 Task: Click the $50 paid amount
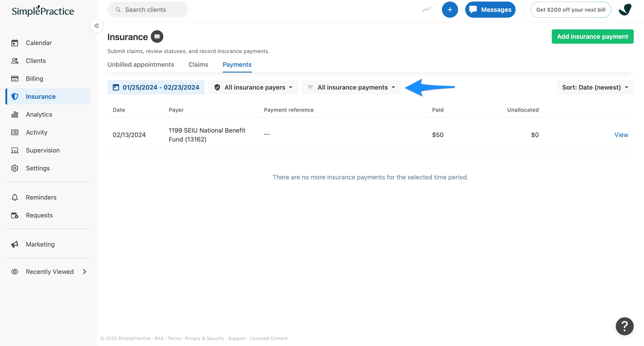[438, 135]
